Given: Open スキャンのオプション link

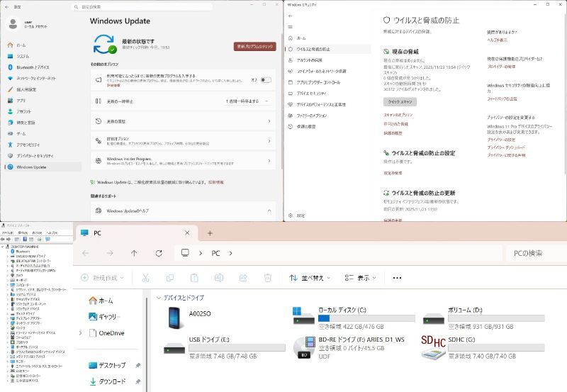Looking at the screenshot, I should click(x=398, y=115).
